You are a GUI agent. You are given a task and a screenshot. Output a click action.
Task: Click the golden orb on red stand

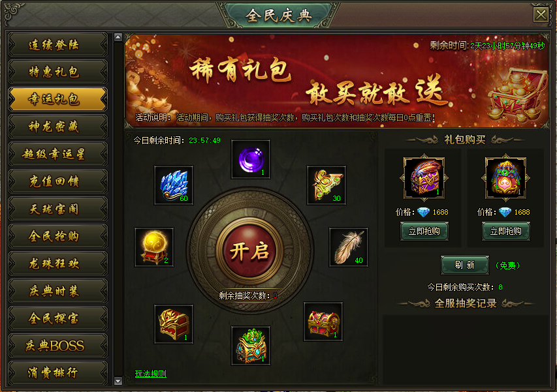pos(154,247)
